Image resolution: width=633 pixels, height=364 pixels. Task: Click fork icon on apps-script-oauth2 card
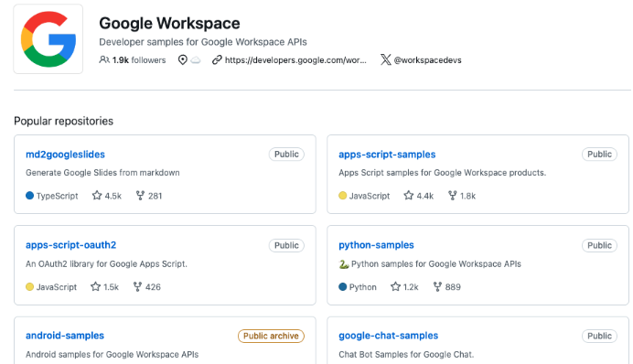pyautogui.click(x=137, y=286)
